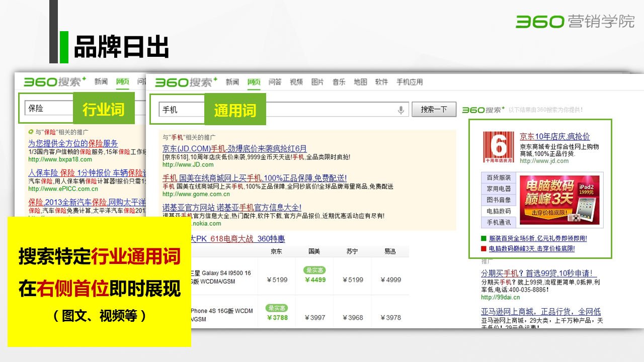Switch to 新闻 tab in phone search window

(x=232, y=82)
